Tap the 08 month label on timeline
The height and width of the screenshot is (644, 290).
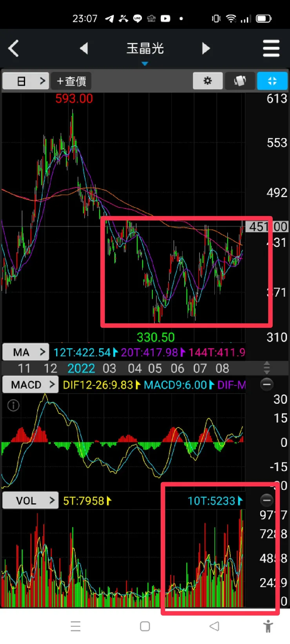222,369
